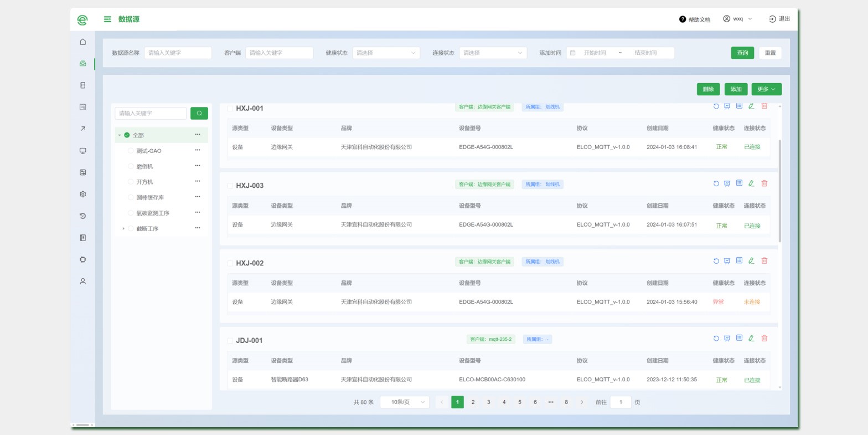868x435 pixels.
Task: Select the 测试-GAO radio button
Action: pyautogui.click(x=131, y=151)
